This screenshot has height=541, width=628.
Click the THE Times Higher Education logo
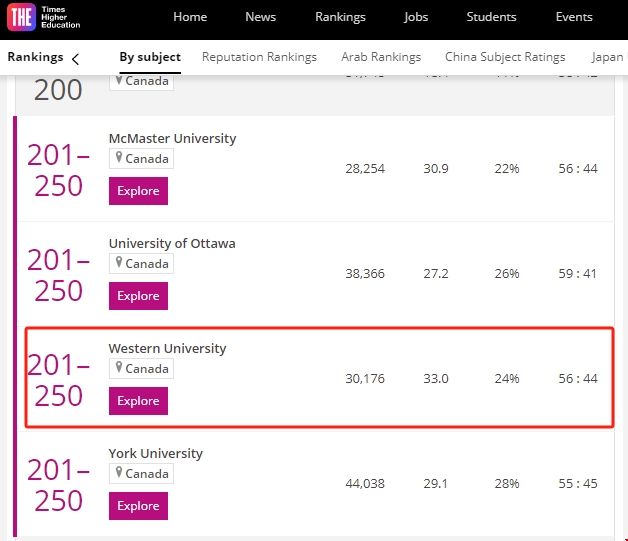point(44,17)
